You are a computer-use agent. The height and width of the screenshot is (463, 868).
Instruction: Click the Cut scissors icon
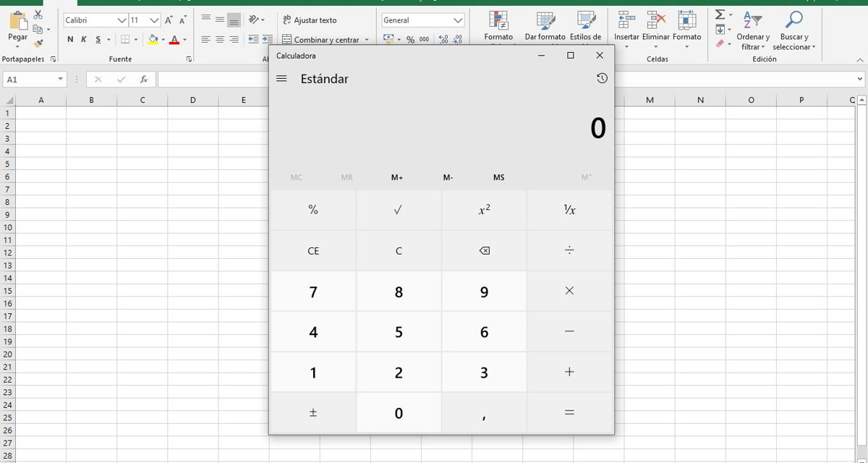pyautogui.click(x=38, y=15)
